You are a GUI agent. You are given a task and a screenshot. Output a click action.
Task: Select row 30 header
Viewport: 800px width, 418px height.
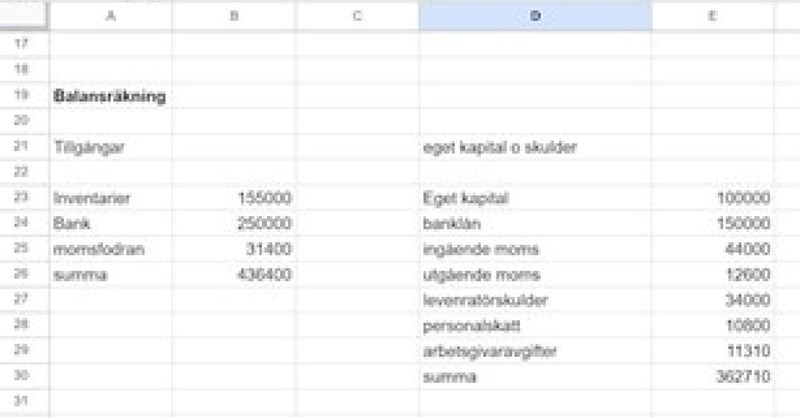(23, 377)
